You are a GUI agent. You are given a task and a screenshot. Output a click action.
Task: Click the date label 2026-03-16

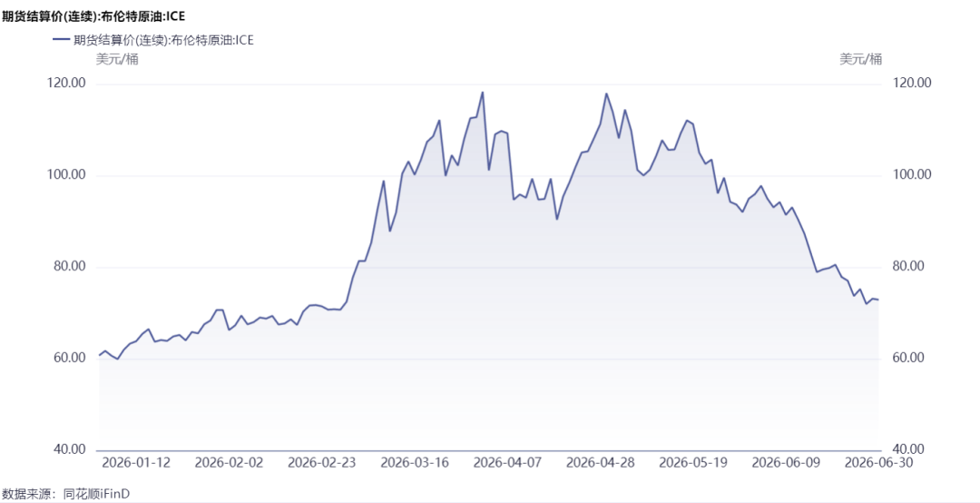point(415,463)
